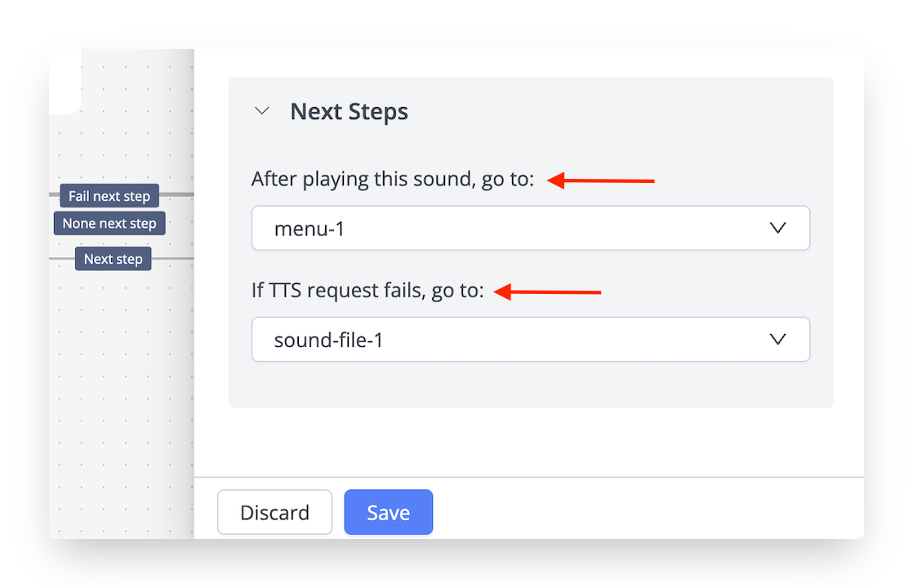Select the None next step connector label

tap(109, 224)
